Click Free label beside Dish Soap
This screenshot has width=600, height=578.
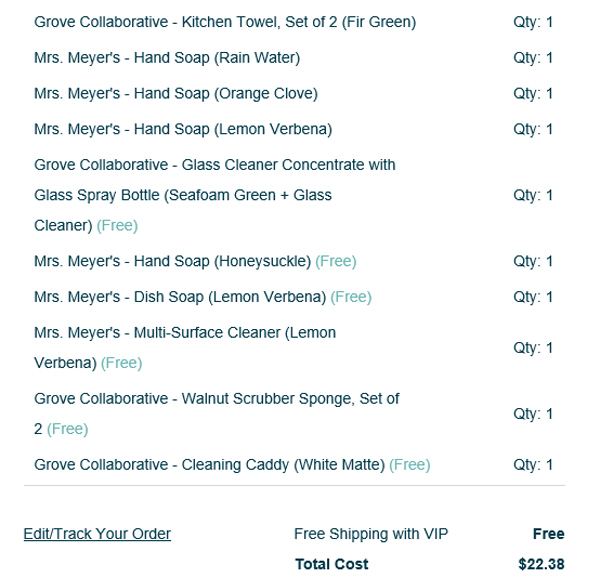click(351, 297)
